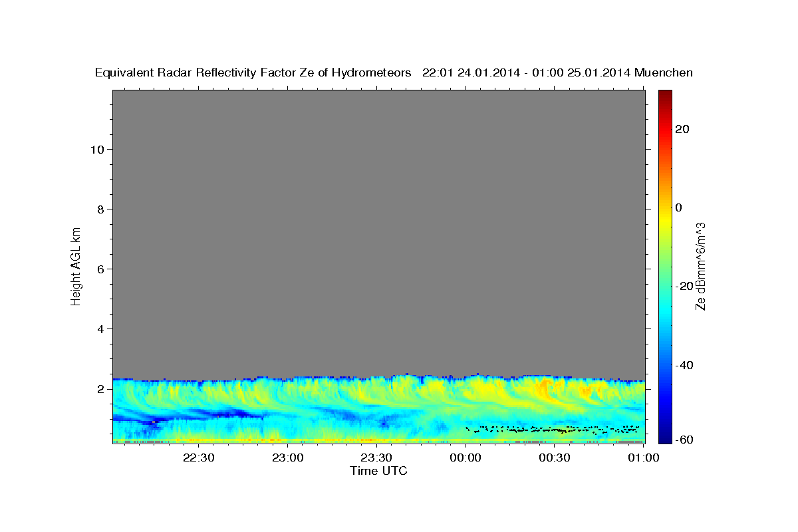Click the 00:00 time tick label
The width and height of the screenshot is (798, 532).
465,458
